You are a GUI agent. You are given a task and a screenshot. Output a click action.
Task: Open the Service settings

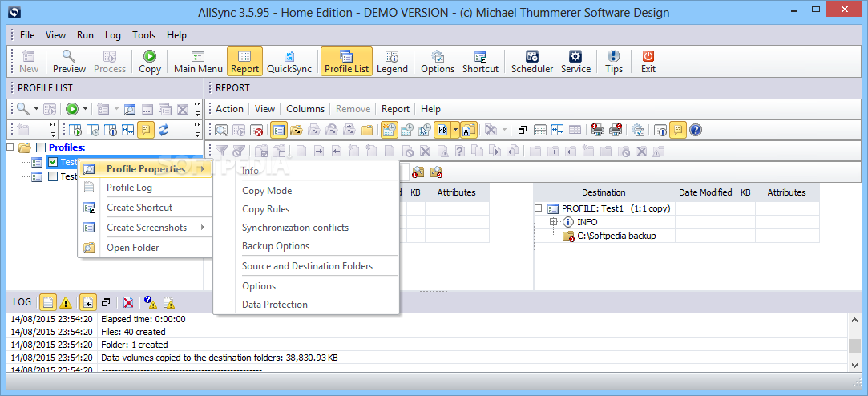tap(575, 62)
